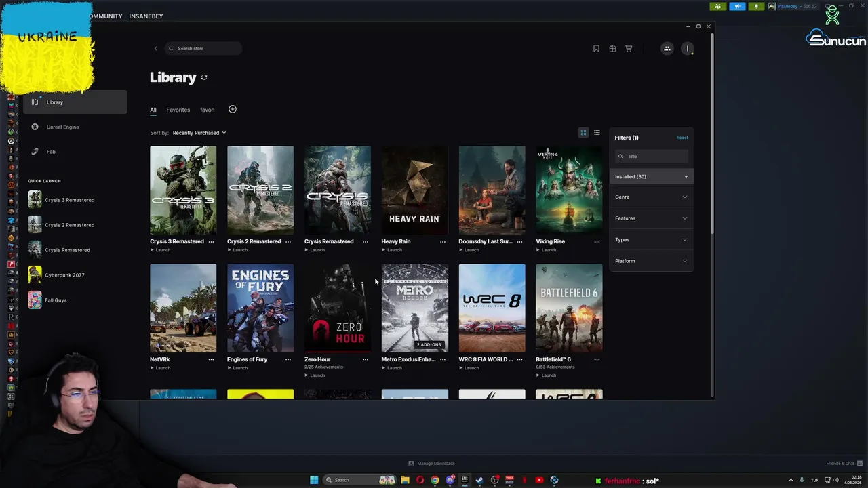Viewport: 868px width, 488px height.
Task: Launch Heavy Rain
Action: click(392, 250)
